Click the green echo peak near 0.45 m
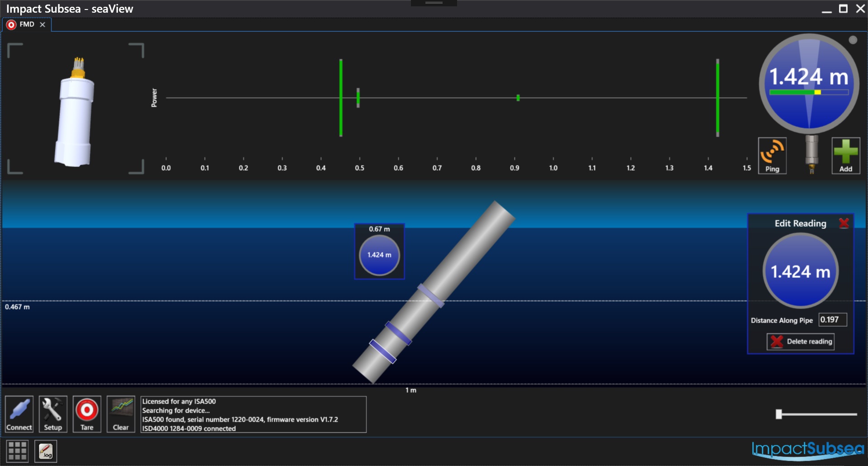The width and height of the screenshot is (868, 466). point(341,98)
